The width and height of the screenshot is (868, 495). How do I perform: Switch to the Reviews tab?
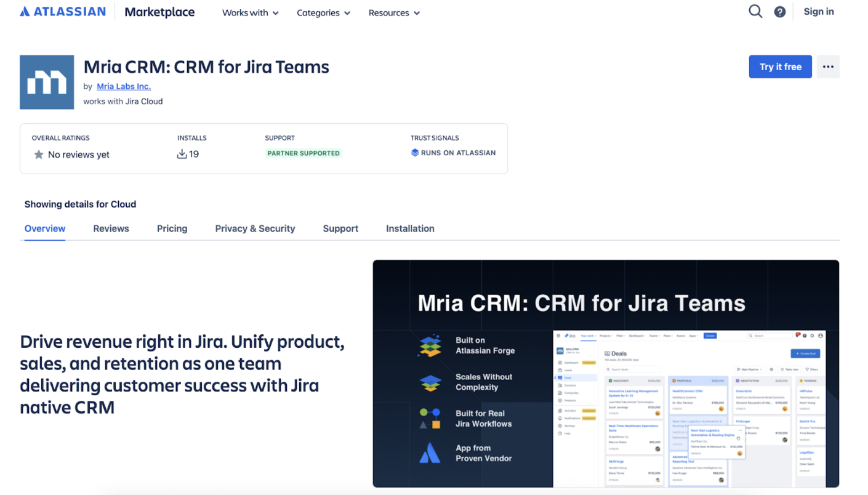(111, 228)
